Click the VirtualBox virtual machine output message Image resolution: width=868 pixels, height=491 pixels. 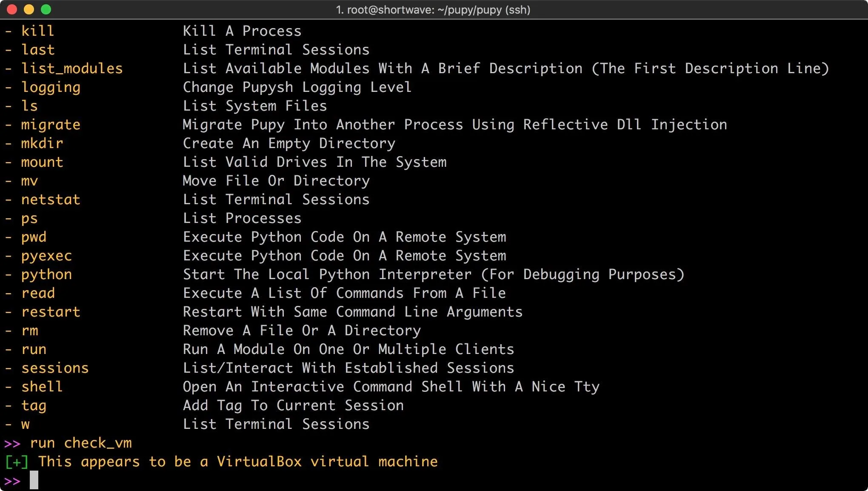click(238, 462)
